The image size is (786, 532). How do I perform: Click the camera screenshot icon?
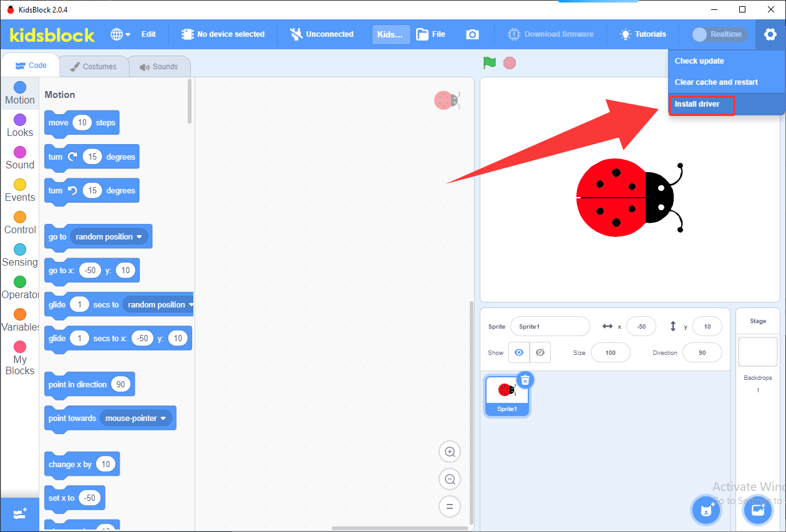(x=473, y=34)
